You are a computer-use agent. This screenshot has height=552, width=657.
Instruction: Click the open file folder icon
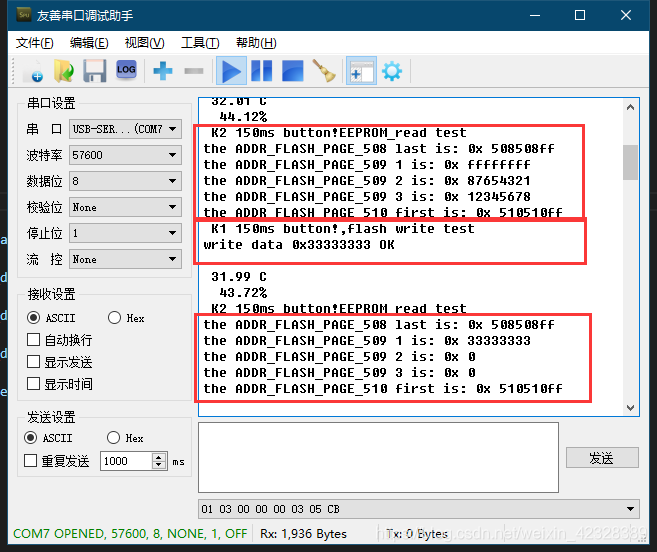tap(64, 71)
